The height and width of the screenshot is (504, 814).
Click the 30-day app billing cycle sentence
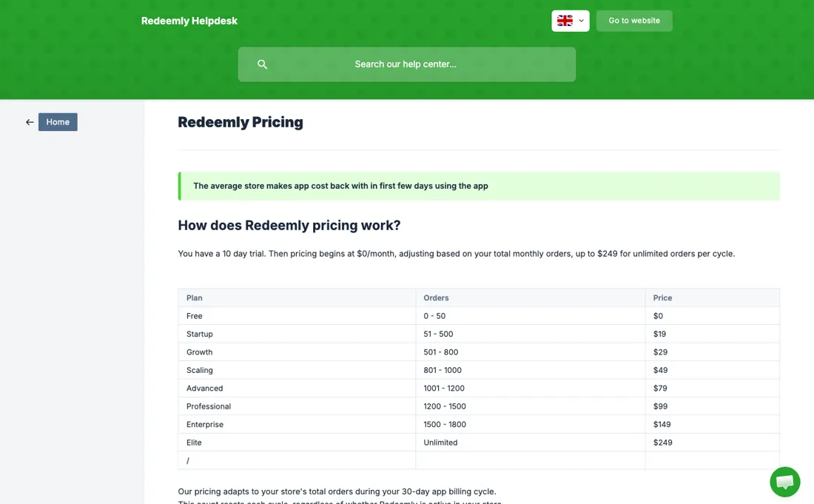point(337,491)
